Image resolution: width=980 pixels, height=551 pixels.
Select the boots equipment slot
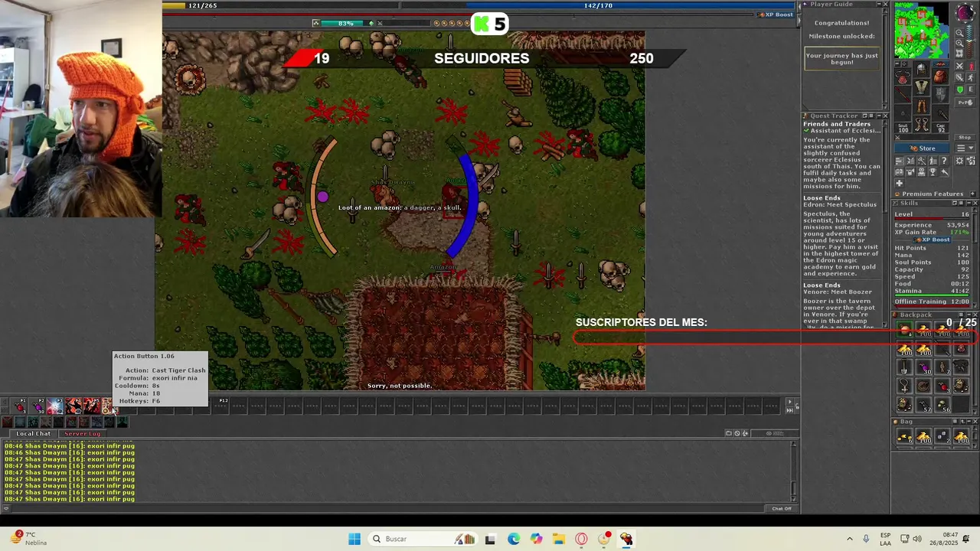pos(921,123)
